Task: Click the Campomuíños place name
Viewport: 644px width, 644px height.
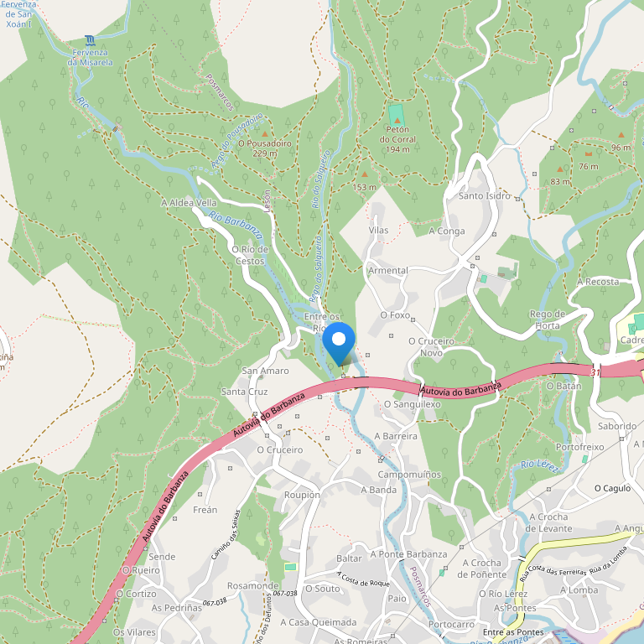Action: 409,475
